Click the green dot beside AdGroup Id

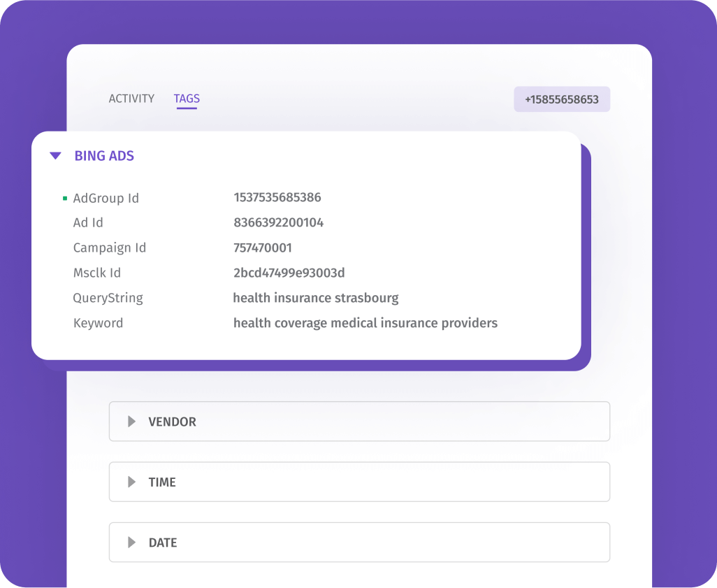[x=65, y=198]
